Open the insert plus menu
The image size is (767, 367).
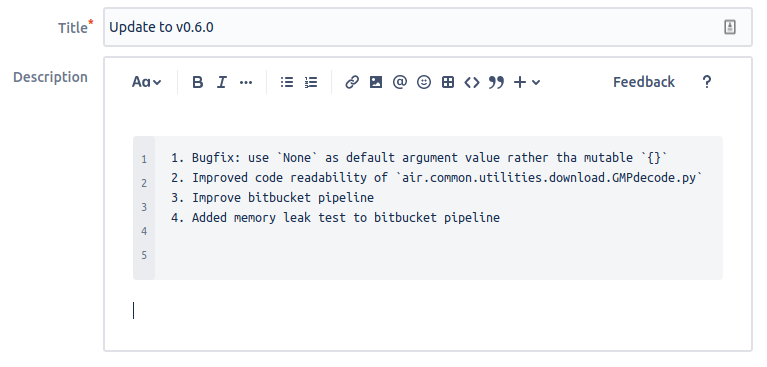527,82
